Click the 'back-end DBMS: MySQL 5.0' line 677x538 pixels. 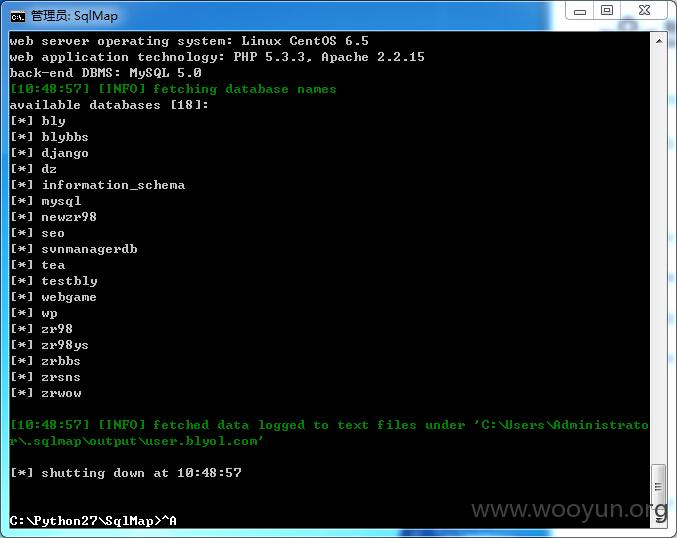tap(106, 73)
